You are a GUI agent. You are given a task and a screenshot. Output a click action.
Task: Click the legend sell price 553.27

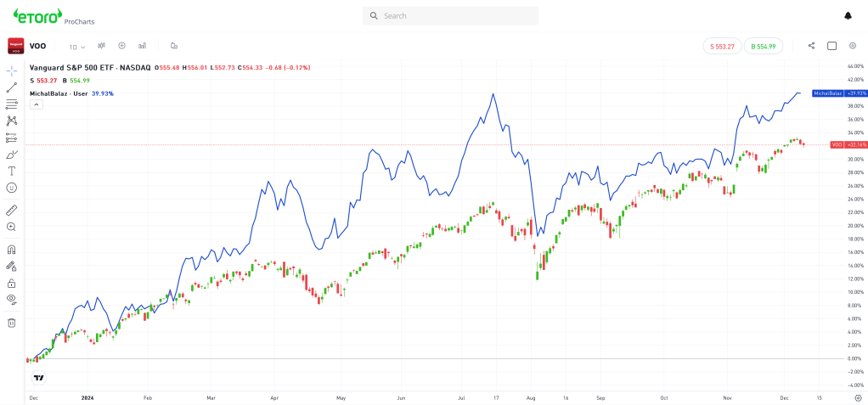47,81
